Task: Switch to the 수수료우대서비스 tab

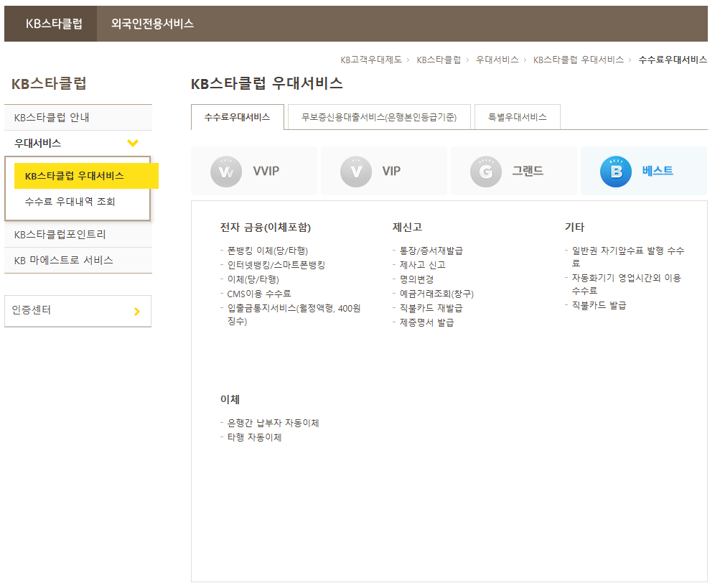Action: tap(237, 117)
